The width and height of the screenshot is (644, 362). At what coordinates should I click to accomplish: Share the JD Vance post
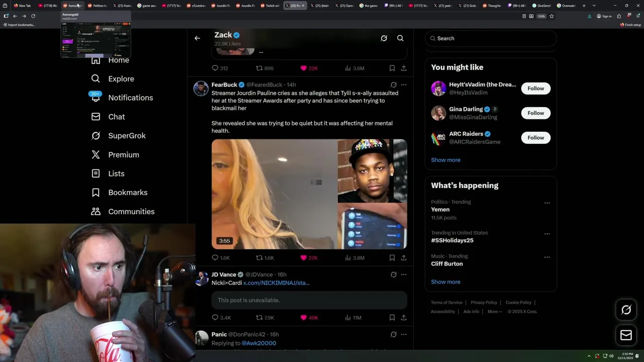click(x=404, y=318)
